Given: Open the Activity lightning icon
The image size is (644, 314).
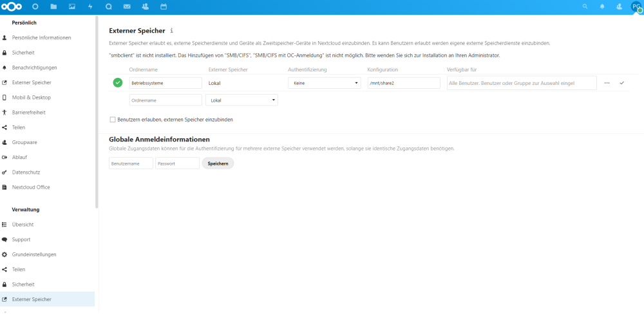Looking at the screenshot, I should tap(90, 6).
